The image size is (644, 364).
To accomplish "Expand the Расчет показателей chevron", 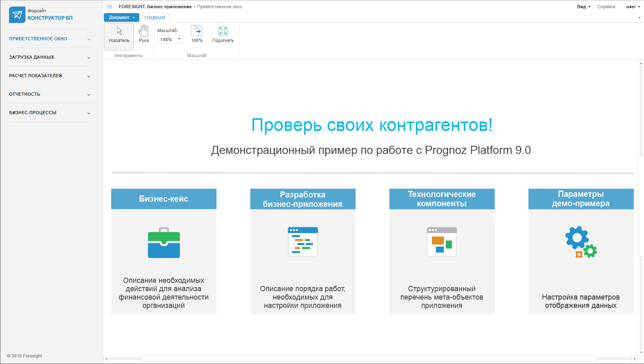I will point(89,76).
